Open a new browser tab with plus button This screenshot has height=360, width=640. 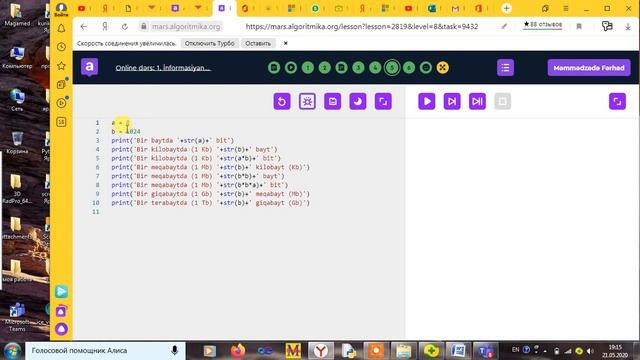tap(507, 8)
